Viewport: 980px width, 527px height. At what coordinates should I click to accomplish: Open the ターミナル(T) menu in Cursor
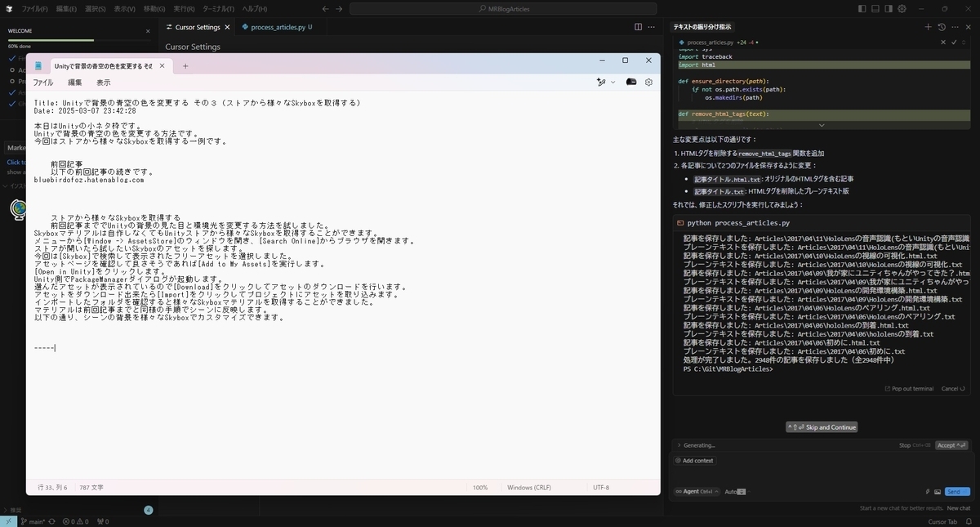coord(218,8)
